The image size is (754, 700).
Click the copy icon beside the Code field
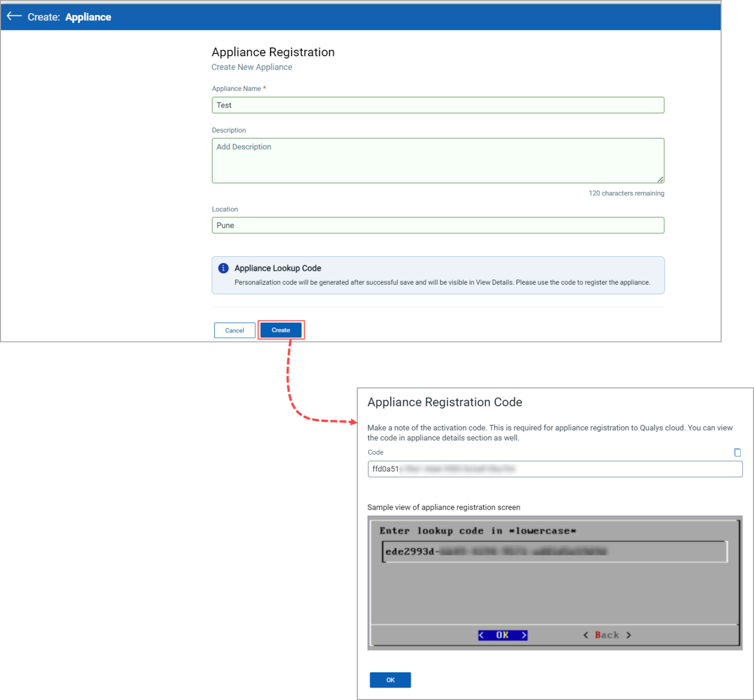point(738,452)
